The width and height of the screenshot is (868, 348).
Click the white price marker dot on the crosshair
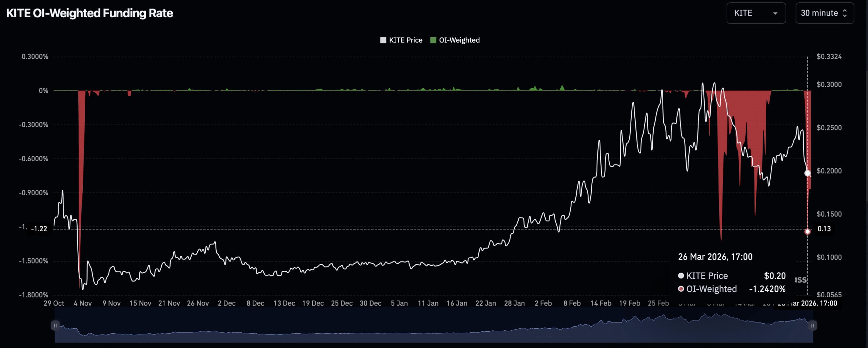(x=807, y=173)
